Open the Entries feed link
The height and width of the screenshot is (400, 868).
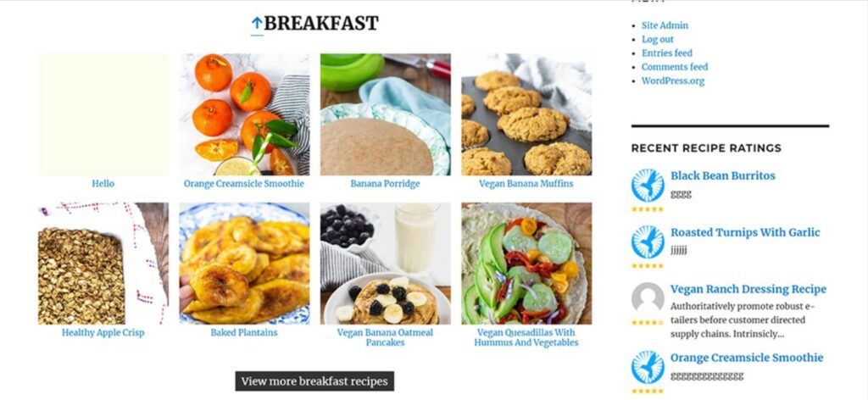click(x=666, y=53)
